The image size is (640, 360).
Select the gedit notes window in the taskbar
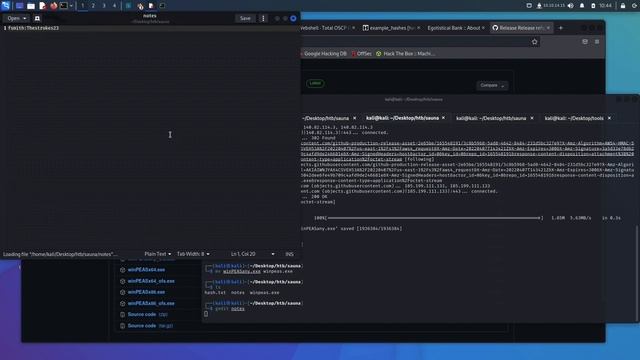click(x=151, y=6)
